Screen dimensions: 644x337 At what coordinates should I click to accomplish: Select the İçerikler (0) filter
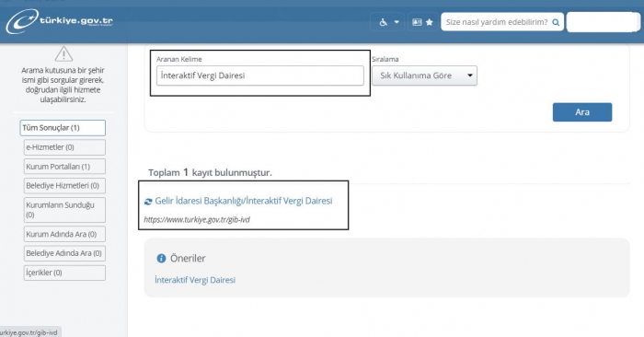coord(64,273)
